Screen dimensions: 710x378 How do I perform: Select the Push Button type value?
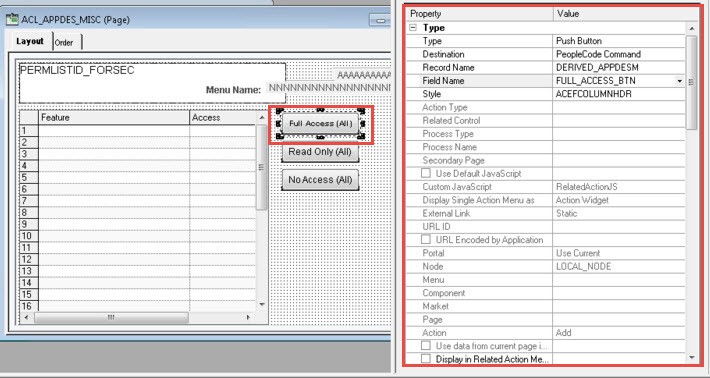coord(579,41)
